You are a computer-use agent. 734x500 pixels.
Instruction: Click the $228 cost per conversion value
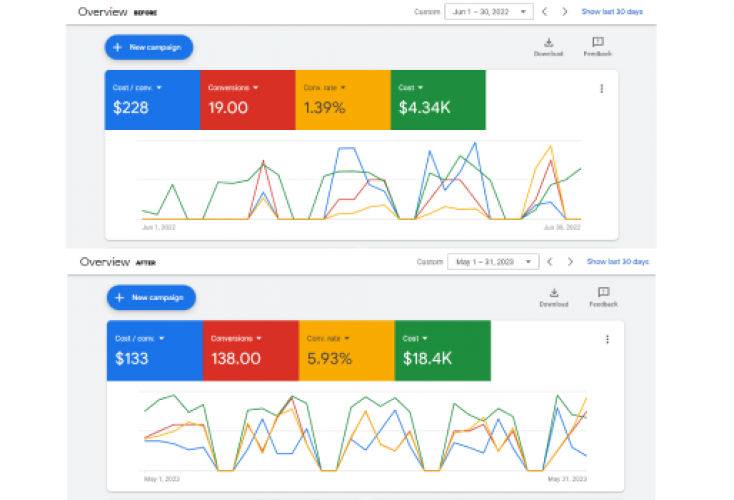[131, 108]
